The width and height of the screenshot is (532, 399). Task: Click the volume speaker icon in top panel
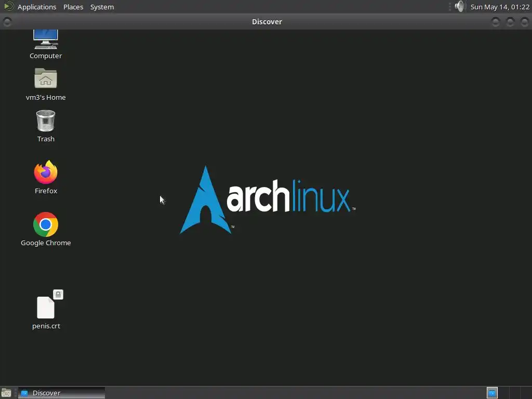pos(459,6)
